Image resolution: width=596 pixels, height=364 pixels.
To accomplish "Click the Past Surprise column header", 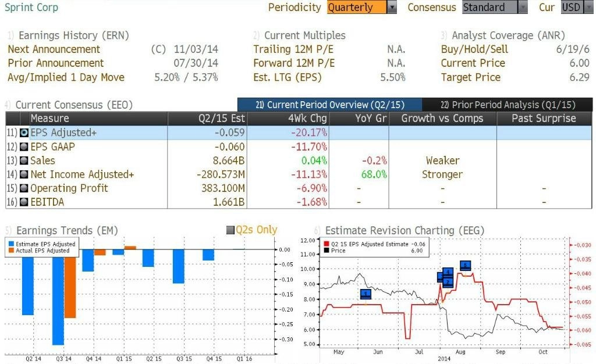I will pyautogui.click(x=544, y=119).
